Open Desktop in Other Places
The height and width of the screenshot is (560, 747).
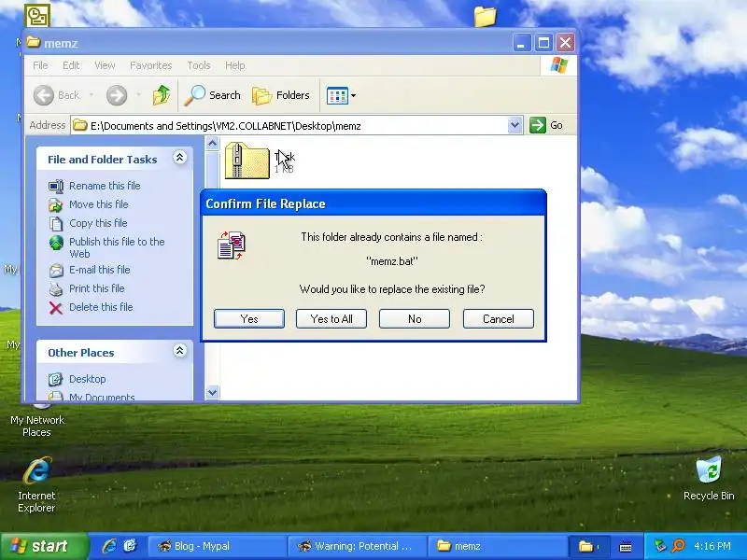87,379
